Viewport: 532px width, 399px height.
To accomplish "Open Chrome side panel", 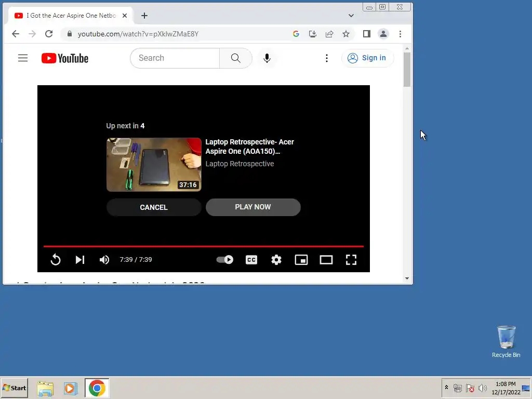I will point(366,34).
